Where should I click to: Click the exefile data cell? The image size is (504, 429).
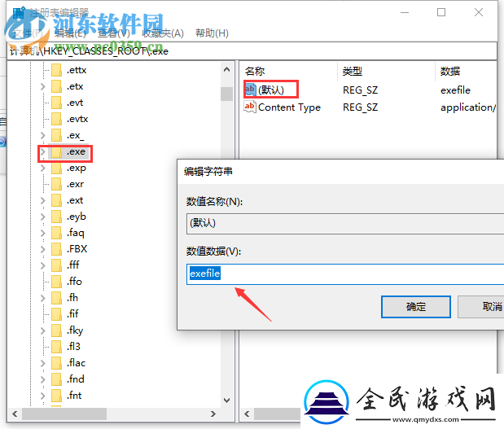(x=455, y=90)
